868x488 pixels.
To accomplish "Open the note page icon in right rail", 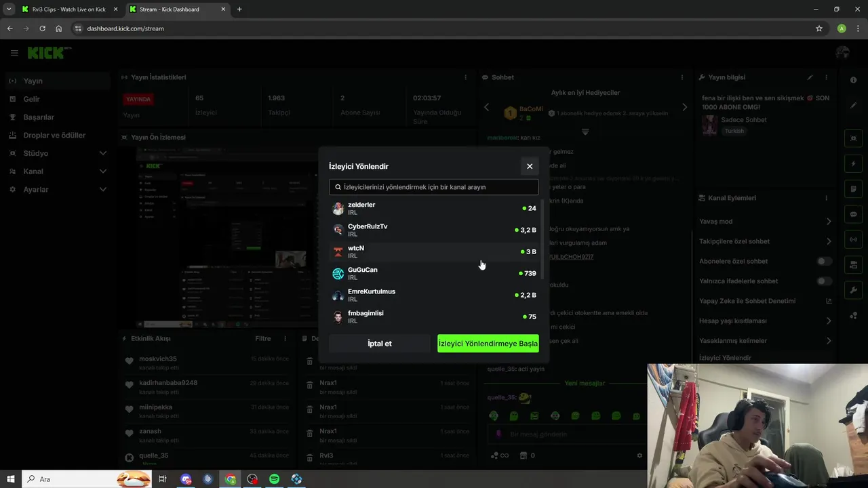I will 853,188.
